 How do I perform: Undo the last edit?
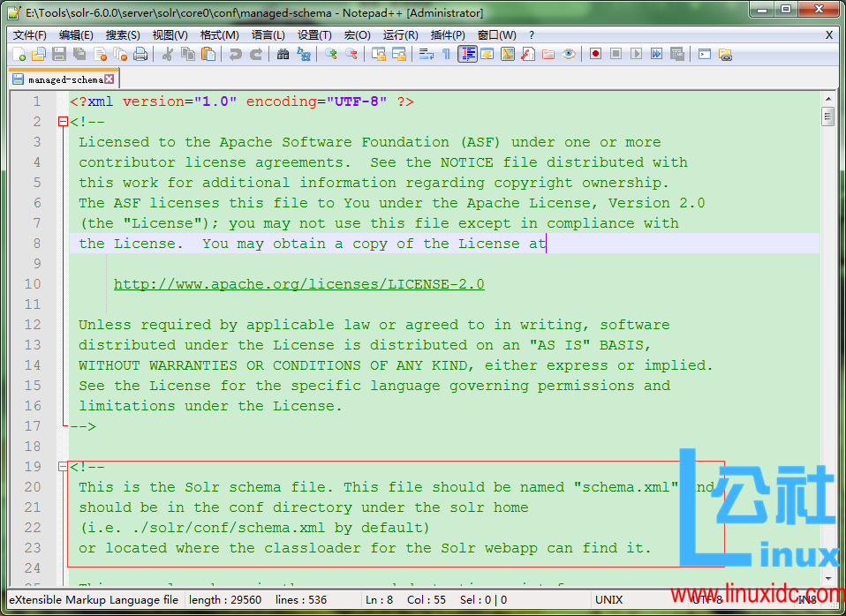tap(234, 55)
